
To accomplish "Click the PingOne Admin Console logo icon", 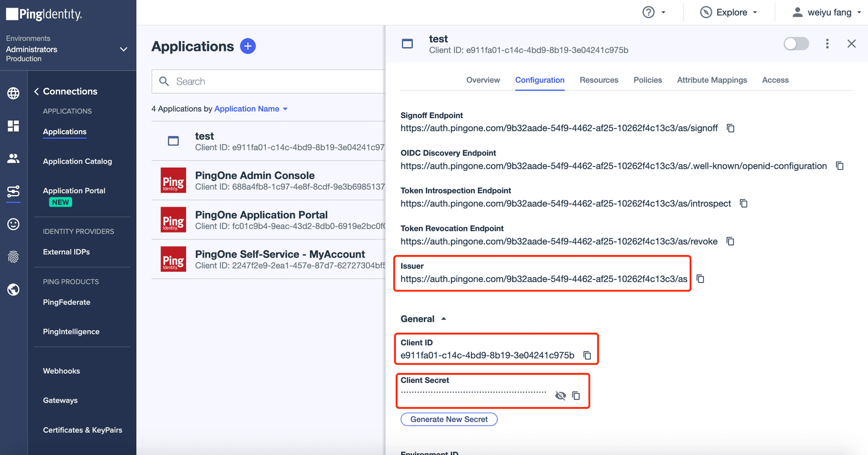I will 174,180.
